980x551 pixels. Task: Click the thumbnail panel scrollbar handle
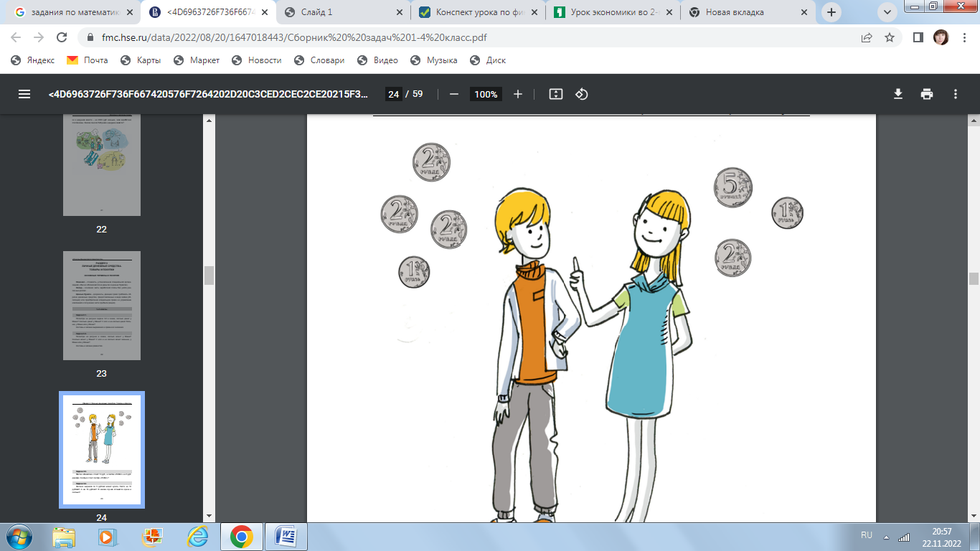pos(209,275)
